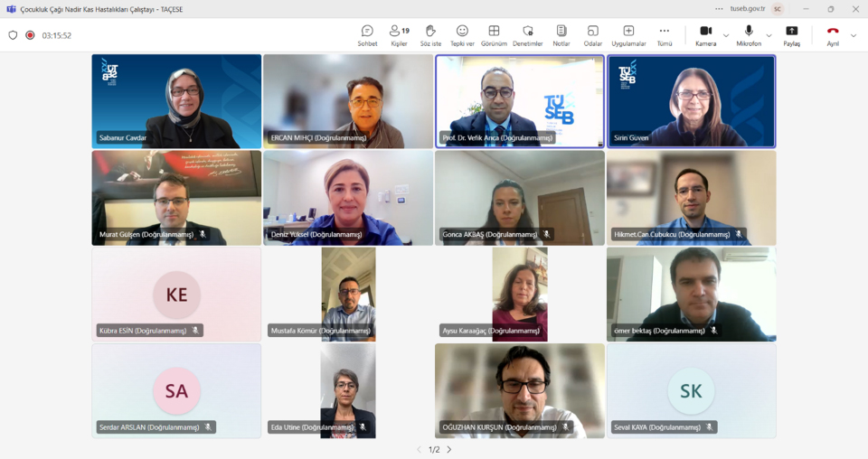Viewport: 868px width, 459px height.
Task: Raise hand with Söz iste
Action: coord(430,35)
